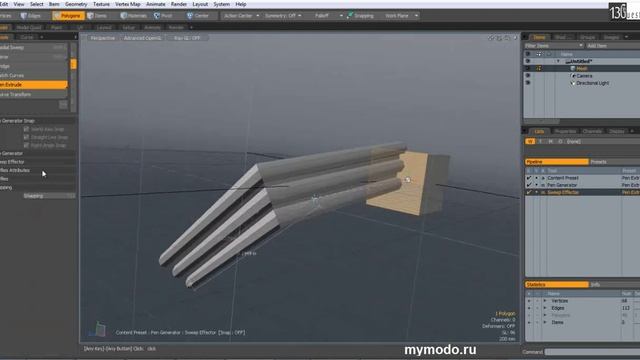
Task: Open the System menu
Action: [x=222, y=4]
